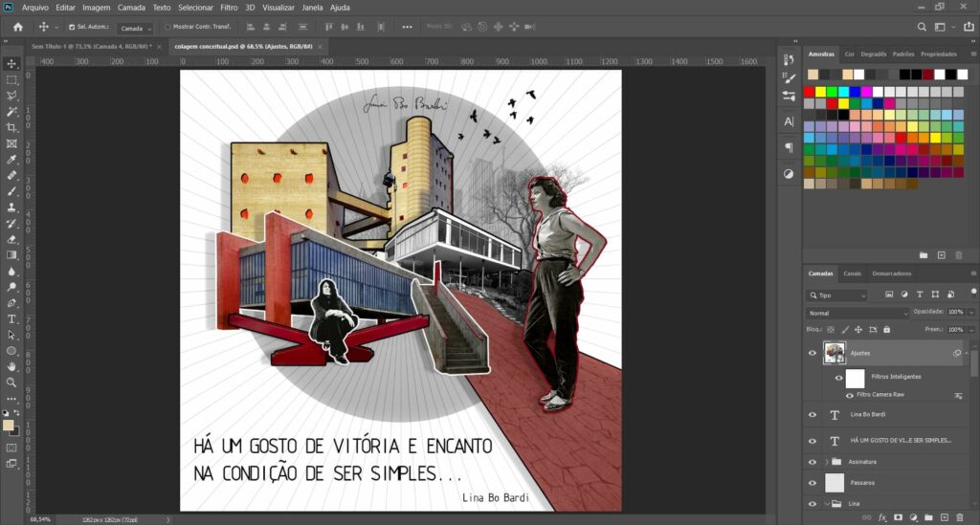Switch to the Canais tab
This screenshot has width=980, height=525.
click(852, 273)
